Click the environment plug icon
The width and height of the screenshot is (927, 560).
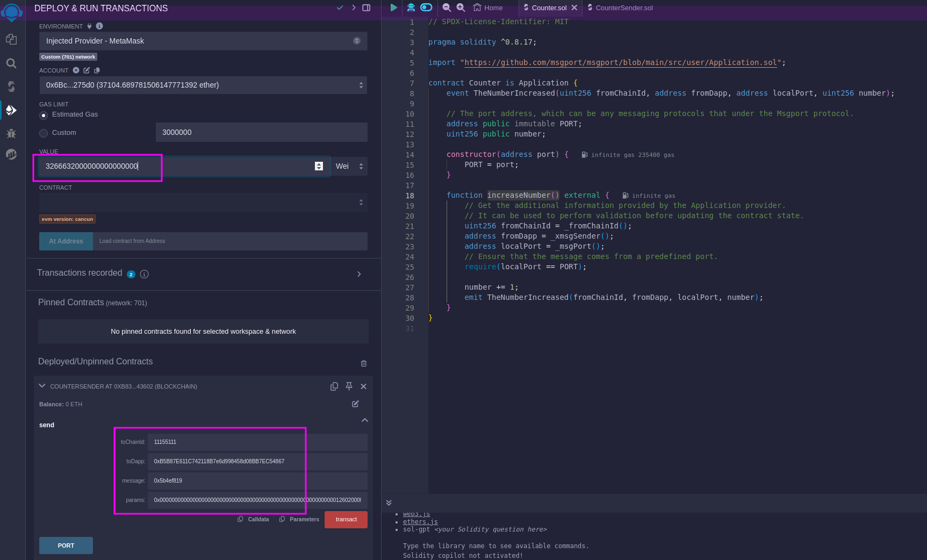(89, 26)
